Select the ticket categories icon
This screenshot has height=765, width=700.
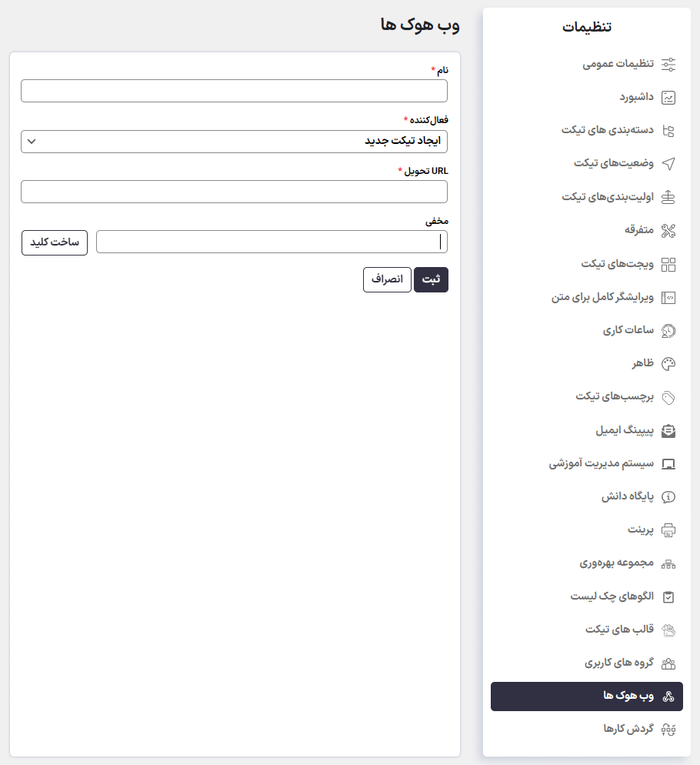coord(669,129)
